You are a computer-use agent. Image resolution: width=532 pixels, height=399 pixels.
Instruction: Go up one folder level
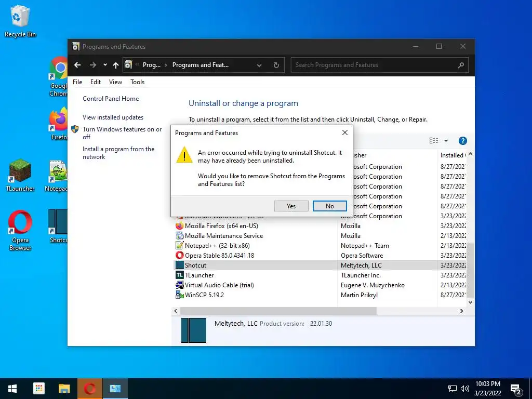[116, 65]
